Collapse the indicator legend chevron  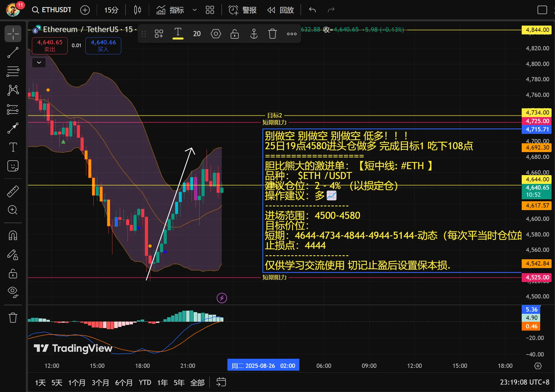[39, 63]
